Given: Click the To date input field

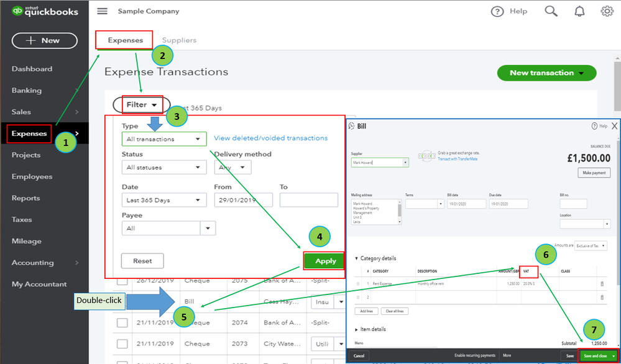Looking at the screenshot, I should [309, 200].
